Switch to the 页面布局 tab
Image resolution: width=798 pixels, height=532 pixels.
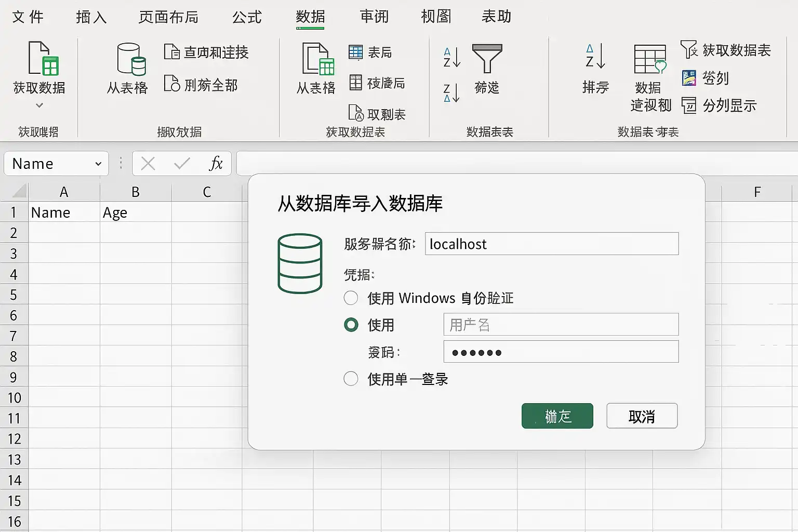click(168, 17)
